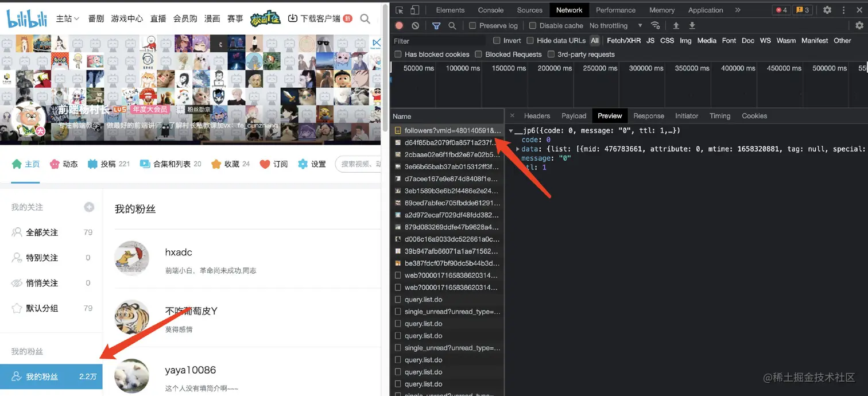Open network conditions wifi icon
Image resolution: width=868 pixels, height=396 pixels.
(656, 25)
